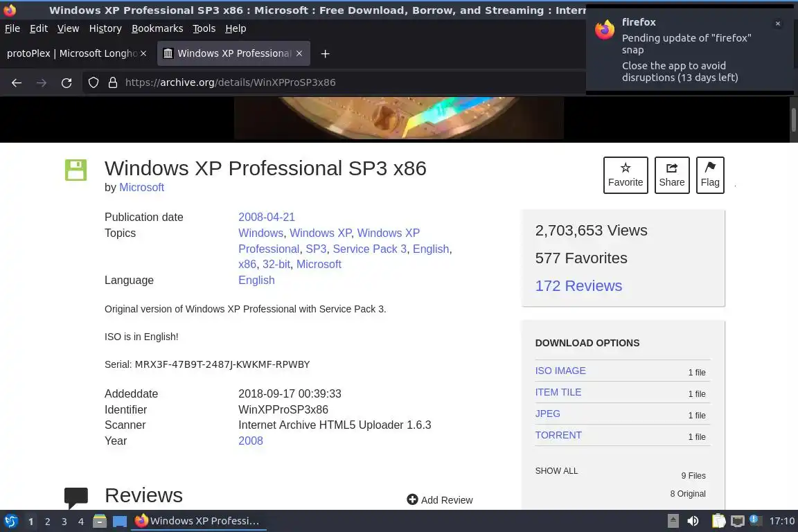Click the clipboard tray icon
This screenshot has height=532, width=798.
coord(718,521)
